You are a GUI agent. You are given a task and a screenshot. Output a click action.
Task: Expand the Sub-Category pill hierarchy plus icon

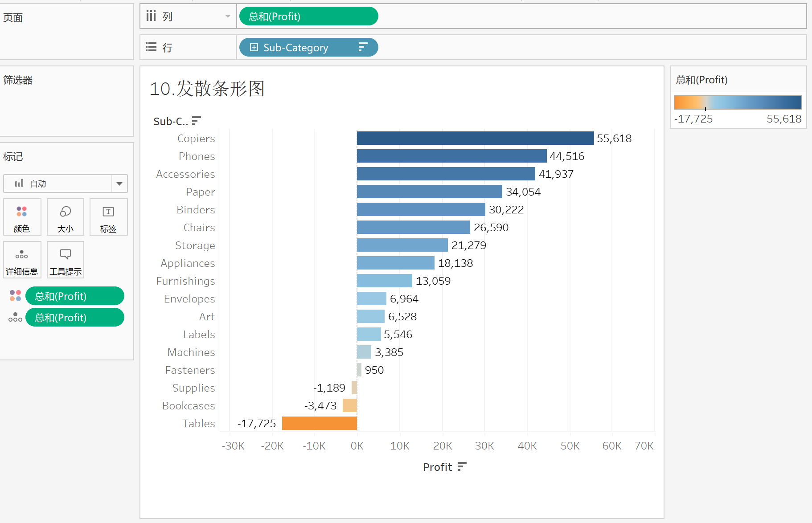(x=253, y=47)
